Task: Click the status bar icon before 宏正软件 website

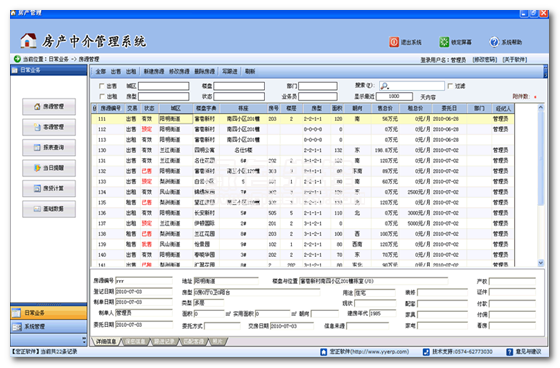Action: [x=324, y=352]
